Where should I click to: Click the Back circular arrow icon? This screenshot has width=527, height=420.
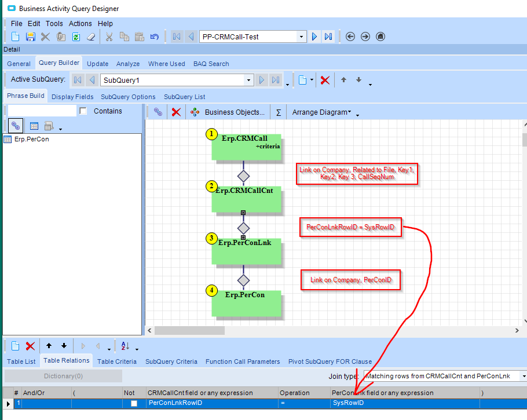coord(350,36)
